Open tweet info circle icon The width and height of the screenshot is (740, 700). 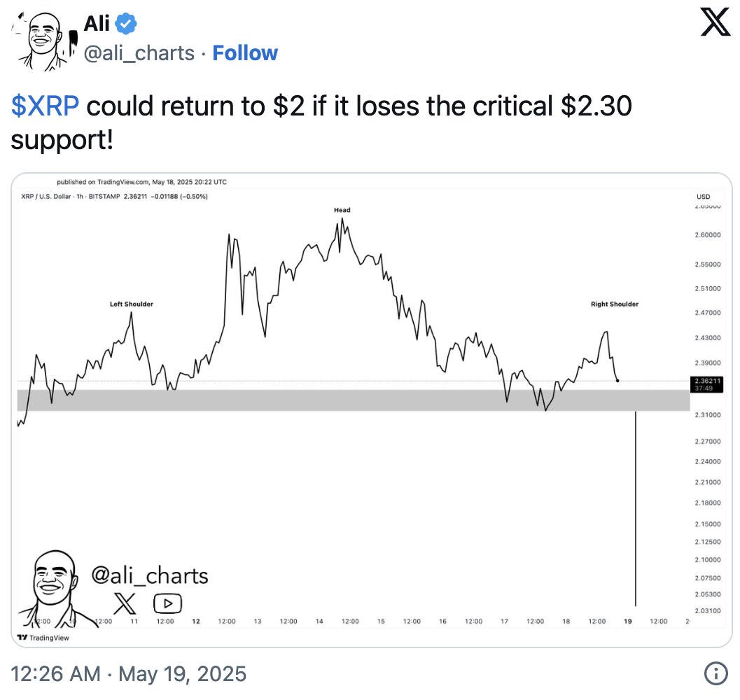click(715, 673)
